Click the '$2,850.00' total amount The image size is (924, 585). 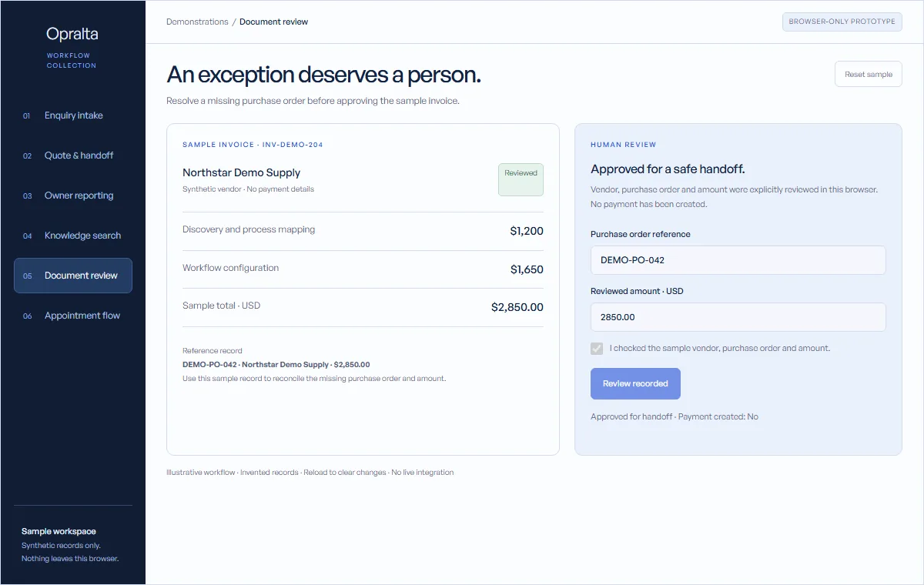pos(517,307)
